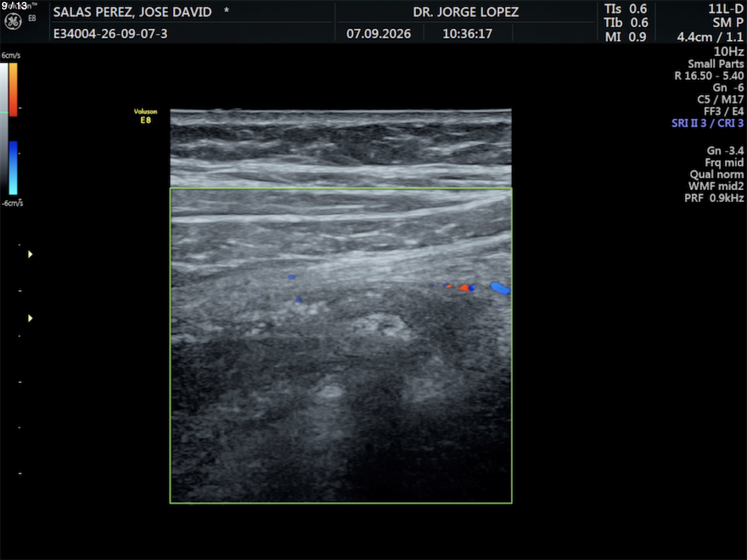This screenshot has height=560, width=747.
Task: Click the asterisk beside the patient name
Action: pos(226,10)
